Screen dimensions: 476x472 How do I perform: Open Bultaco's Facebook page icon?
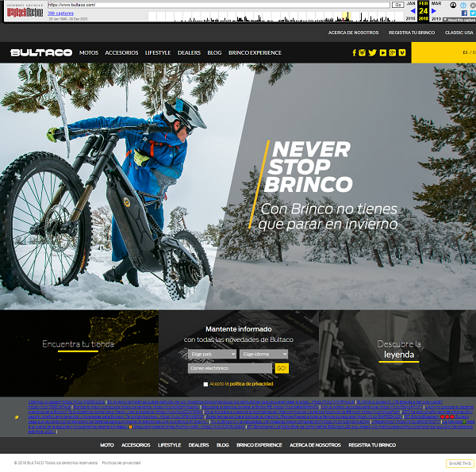click(354, 53)
